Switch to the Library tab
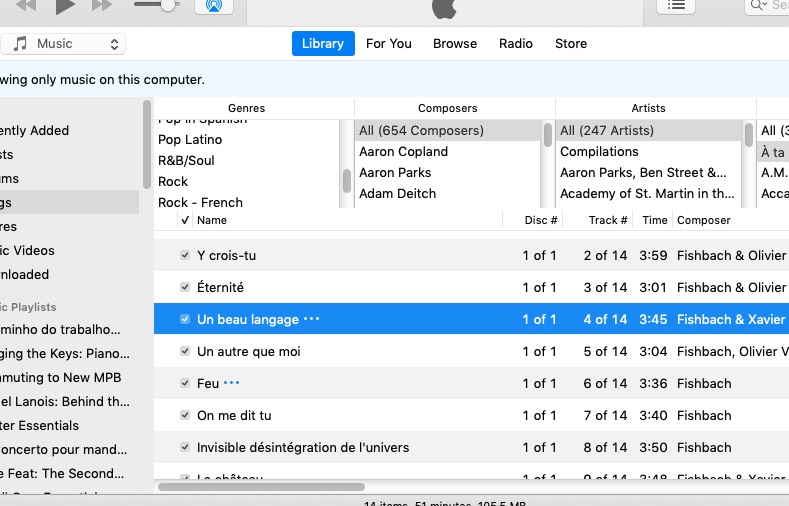This screenshot has height=506, width=789. 323,44
